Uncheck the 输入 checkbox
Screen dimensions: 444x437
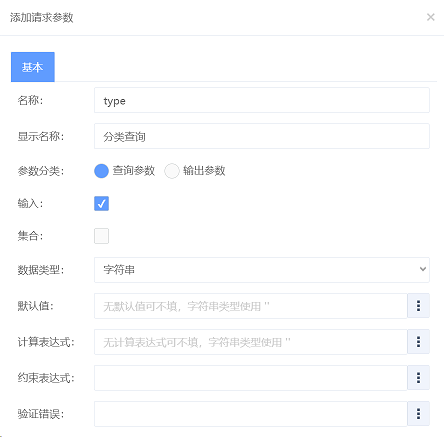(x=101, y=203)
